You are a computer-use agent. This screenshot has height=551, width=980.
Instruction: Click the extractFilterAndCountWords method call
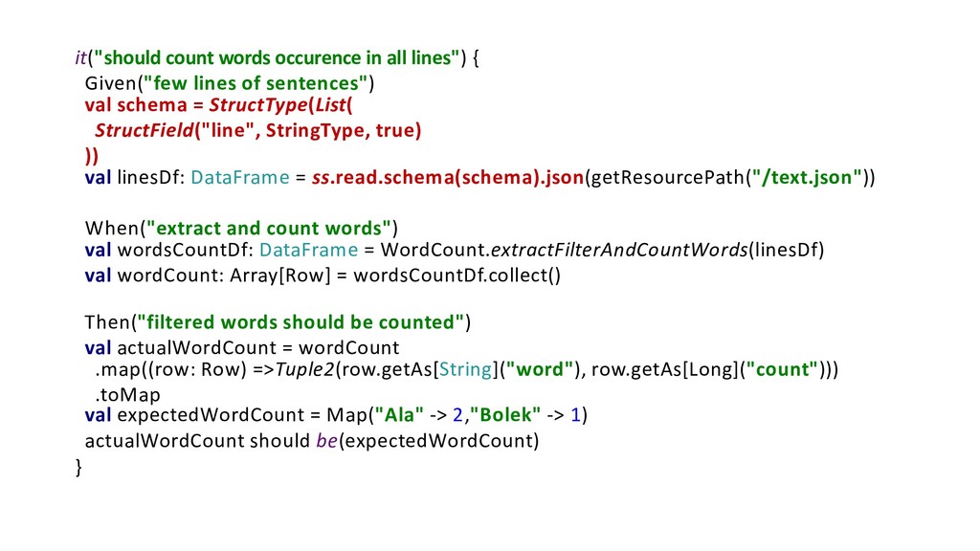(619, 250)
